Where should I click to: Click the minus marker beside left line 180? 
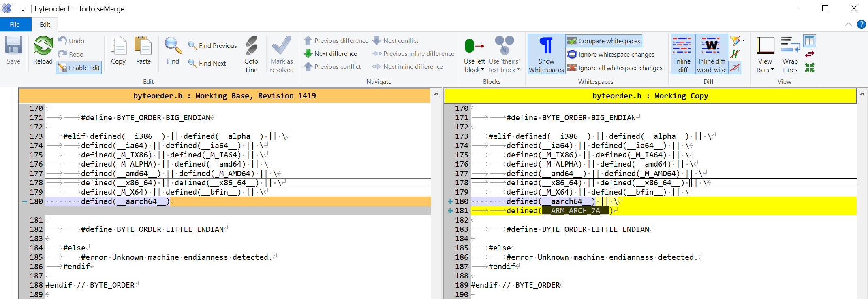point(24,201)
